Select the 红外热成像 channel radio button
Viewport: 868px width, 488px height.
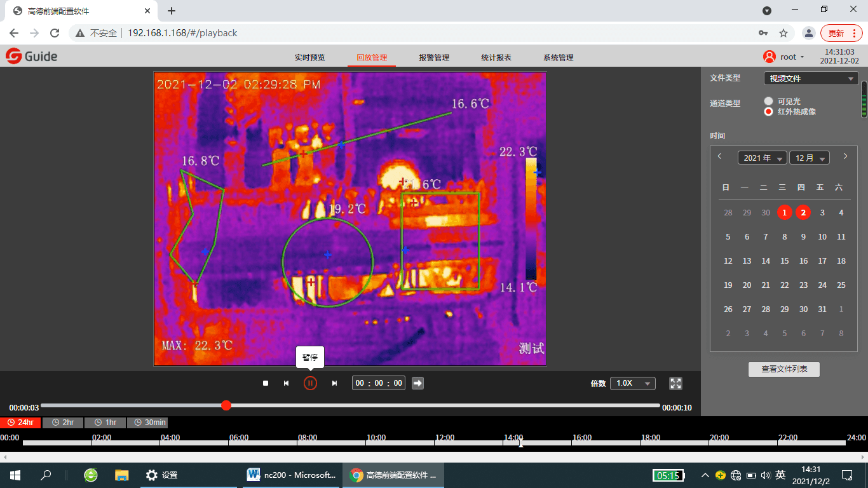point(769,112)
